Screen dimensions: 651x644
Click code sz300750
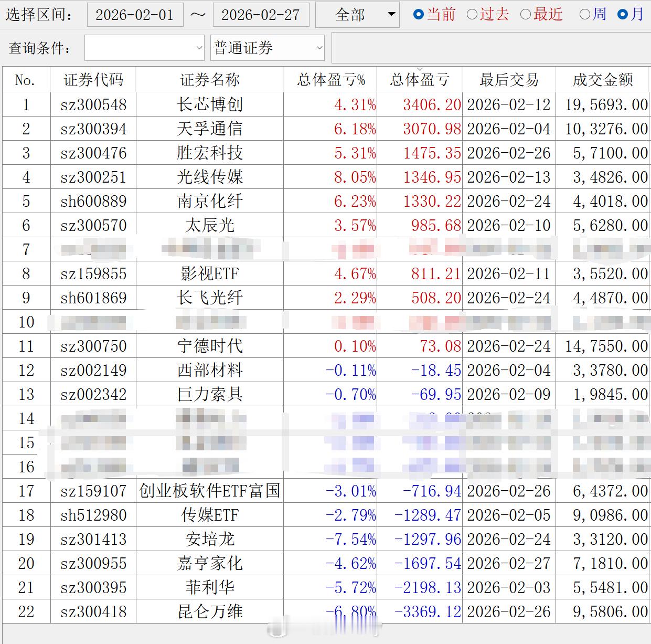point(93,346)
